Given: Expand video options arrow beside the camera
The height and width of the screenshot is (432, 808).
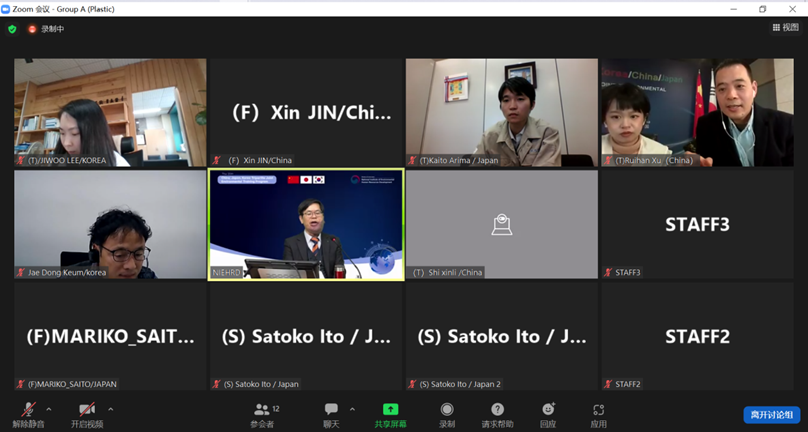Looking at the screenshot, I should 110,408.
